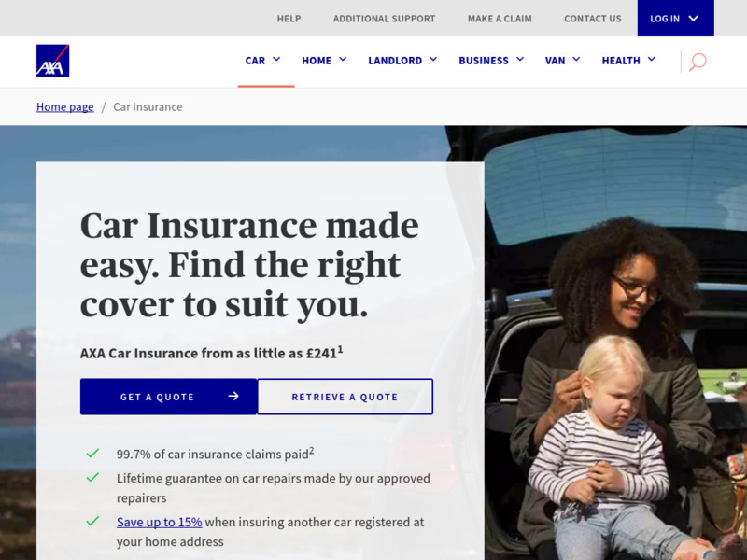Follow the Save up to 15% link
Screen dimensions: 747x560
(159, 522)
